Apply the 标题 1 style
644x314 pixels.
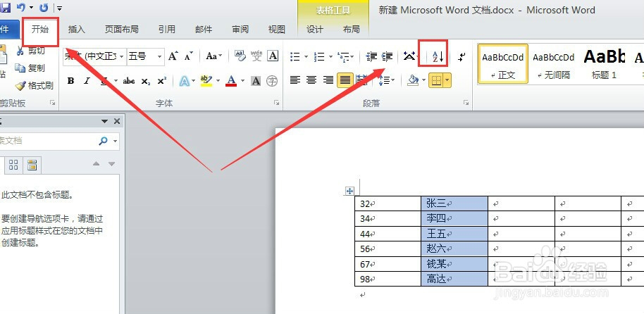pos(604,64)
